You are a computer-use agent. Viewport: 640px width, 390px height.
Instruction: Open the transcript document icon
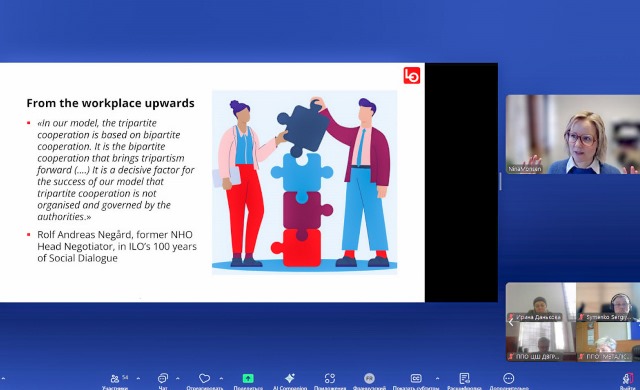coord(464,379)
